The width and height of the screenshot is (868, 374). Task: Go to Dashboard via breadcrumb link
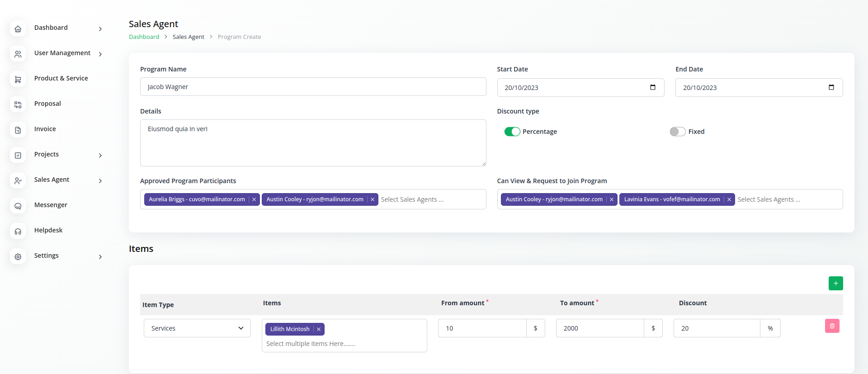click(144, 37)
